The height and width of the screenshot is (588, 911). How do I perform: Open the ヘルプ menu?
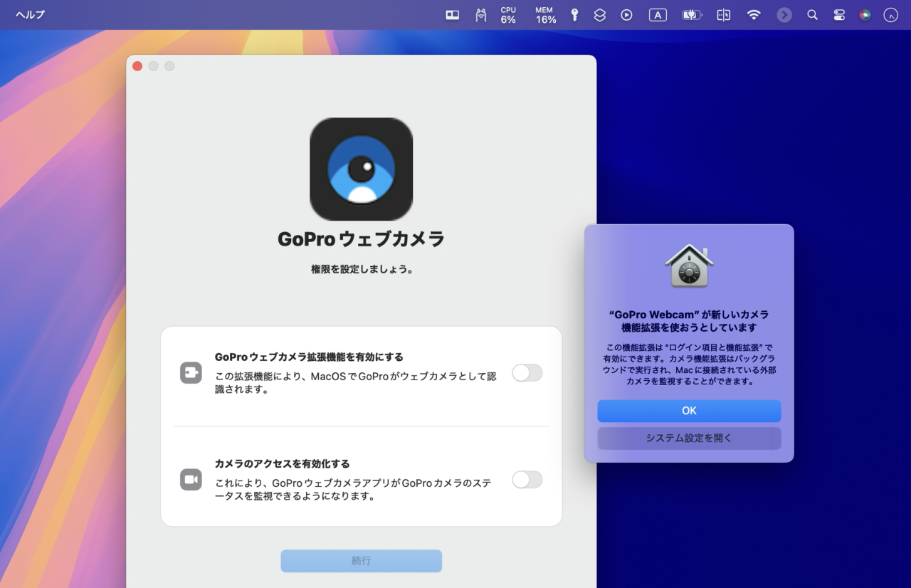click(31, 15)
